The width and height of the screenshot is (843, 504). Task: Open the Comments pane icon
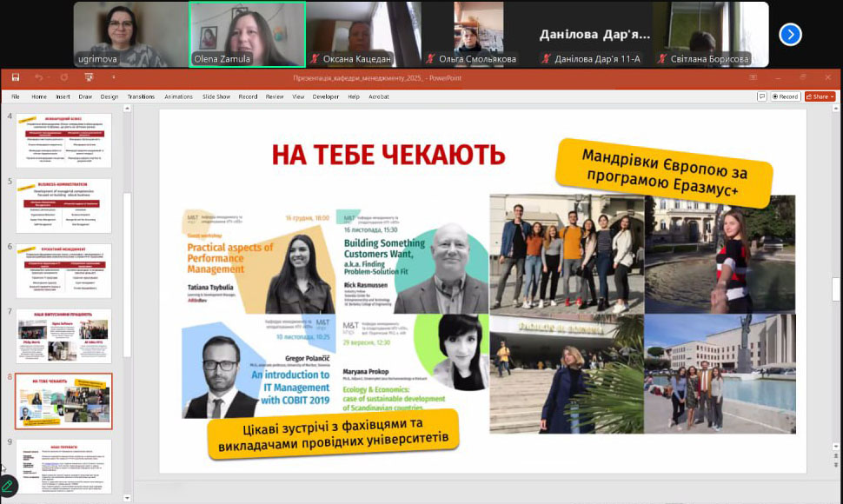761,96
